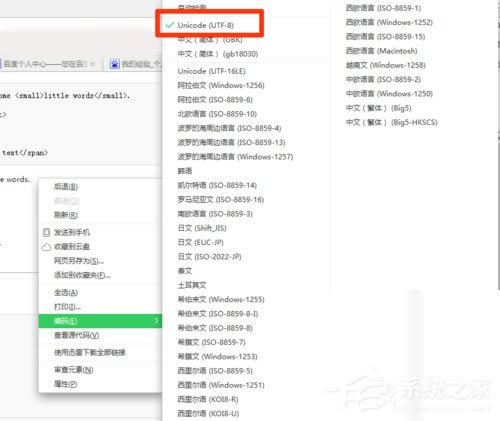
Task: Pick Unicode (UTF-16LE) encoding
Action: point(211,71)
